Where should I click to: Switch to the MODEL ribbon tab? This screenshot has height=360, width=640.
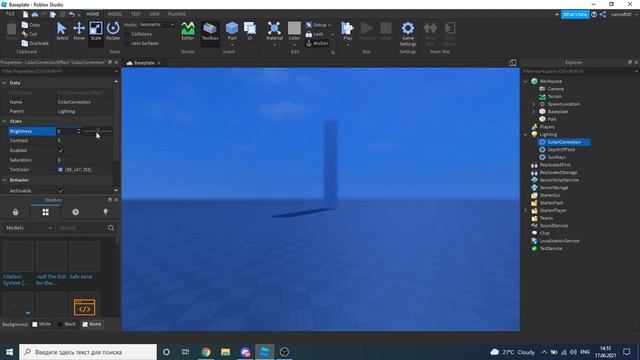115,14
